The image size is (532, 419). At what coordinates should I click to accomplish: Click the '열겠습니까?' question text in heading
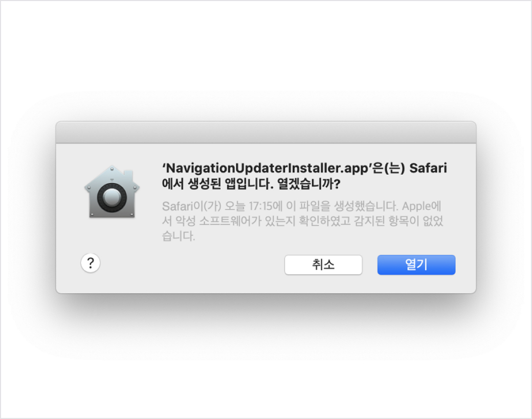[x=309, y=184]
